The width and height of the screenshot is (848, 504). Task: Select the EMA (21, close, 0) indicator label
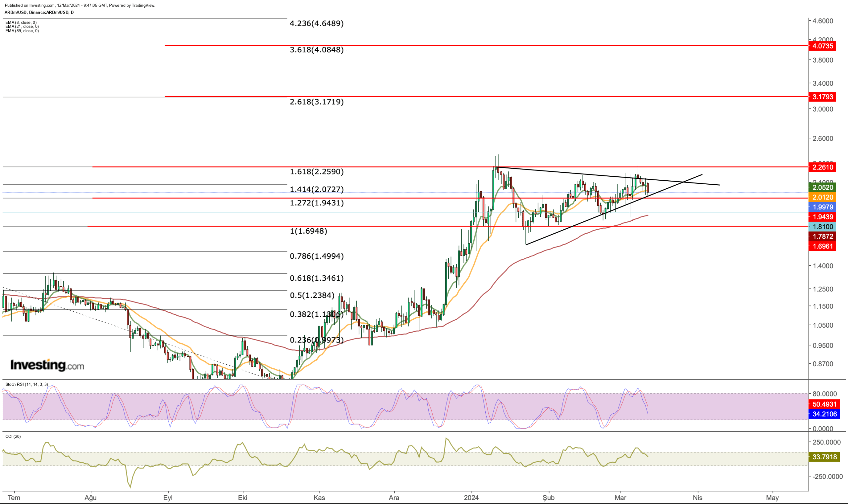click(x=22, y=26)
